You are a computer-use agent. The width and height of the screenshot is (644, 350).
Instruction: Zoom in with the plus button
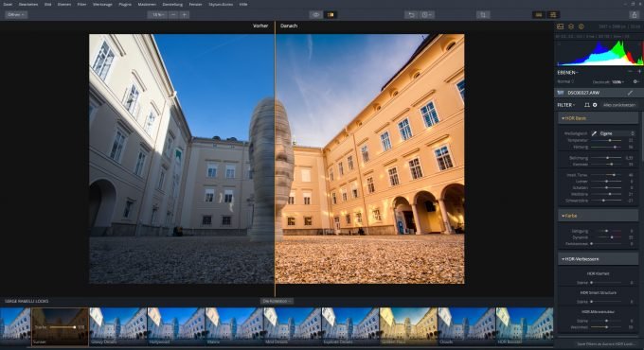(x=185, y=15)
